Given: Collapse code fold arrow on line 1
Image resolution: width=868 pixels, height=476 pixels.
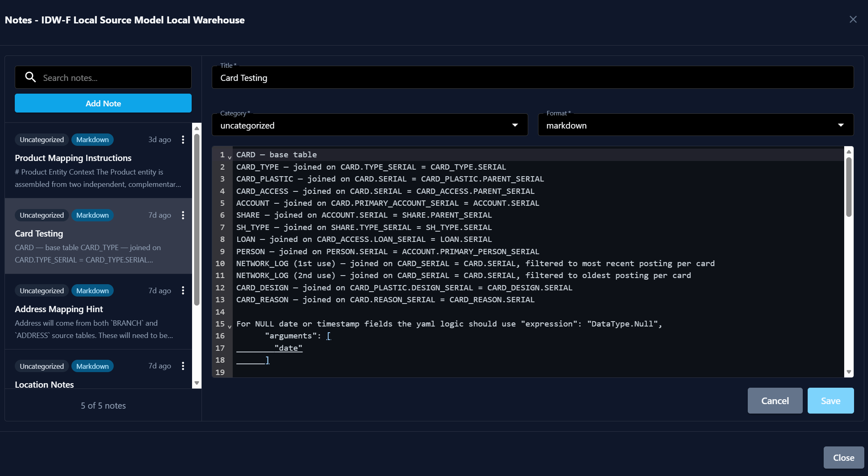Looking at the screenshot, I should tap(230, 157).
